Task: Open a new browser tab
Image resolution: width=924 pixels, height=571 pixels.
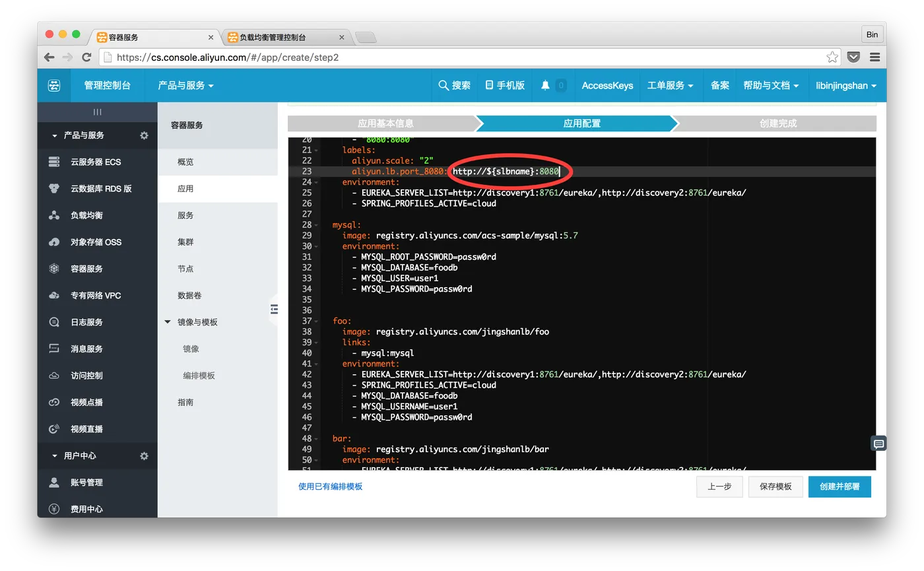Action: click(366, 38)
